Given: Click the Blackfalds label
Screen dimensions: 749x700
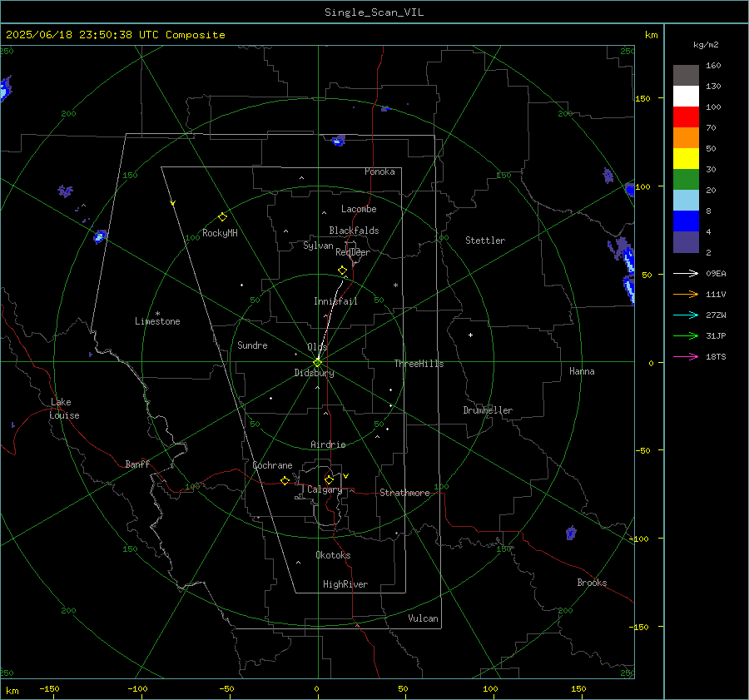Looking at the screenshot, I should click(x=354, y=231).
